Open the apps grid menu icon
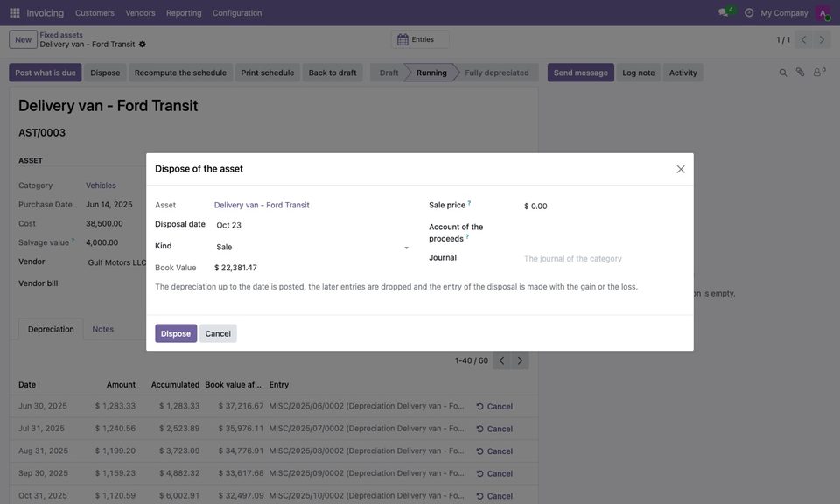The height and width of the screenshot is (504, 840). [15, 13]
